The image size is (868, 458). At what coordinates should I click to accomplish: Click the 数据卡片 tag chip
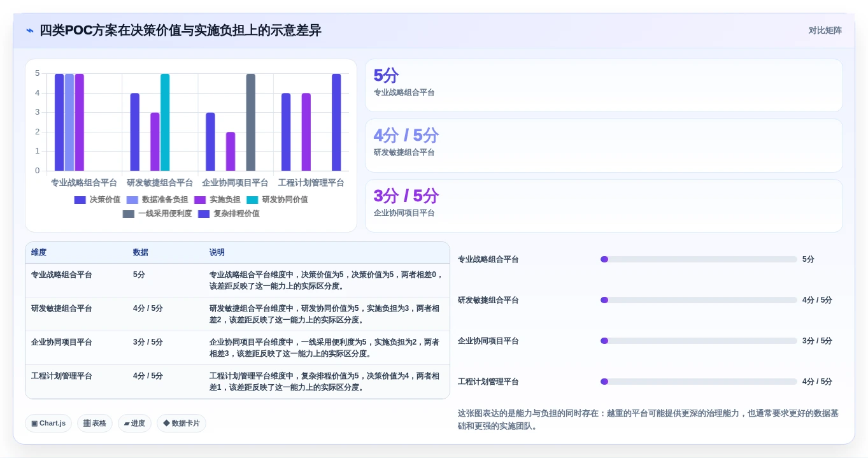click(x=181, y=424)
